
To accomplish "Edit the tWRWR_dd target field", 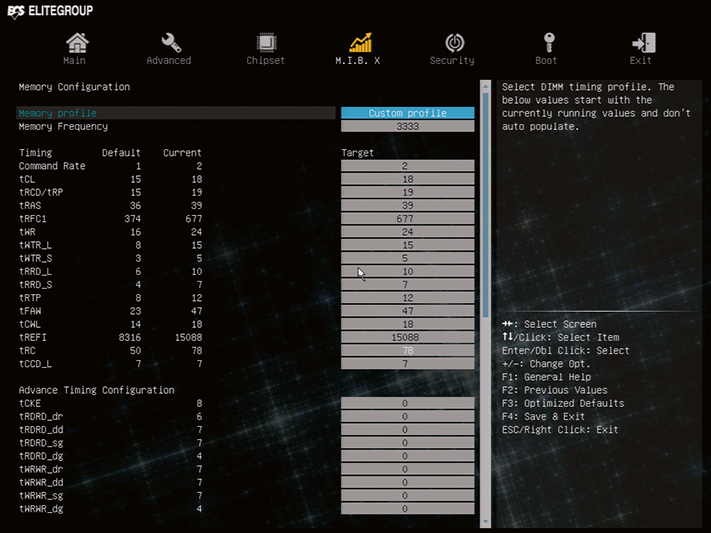I will (408, 482).
